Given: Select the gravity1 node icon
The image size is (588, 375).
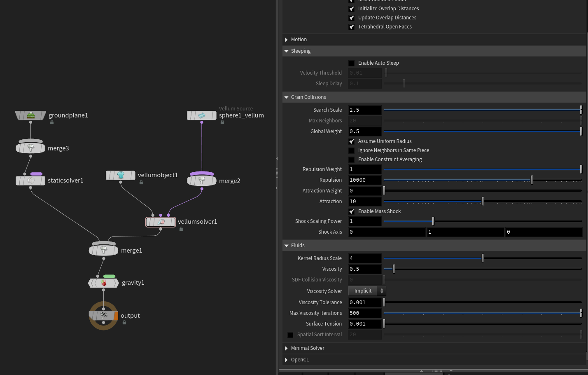Looking at the screenshot, I should click(104, 283).
